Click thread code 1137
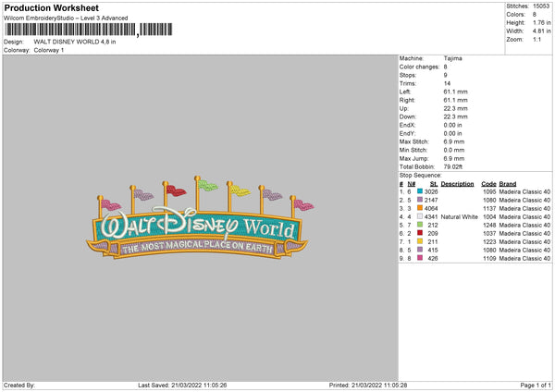 point(489,208)
